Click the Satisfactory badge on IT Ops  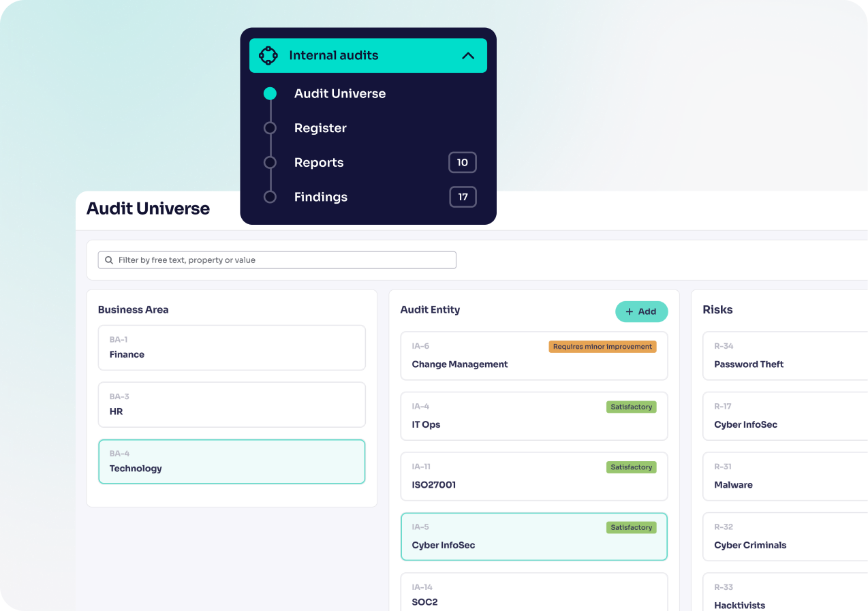pos(631,407)
